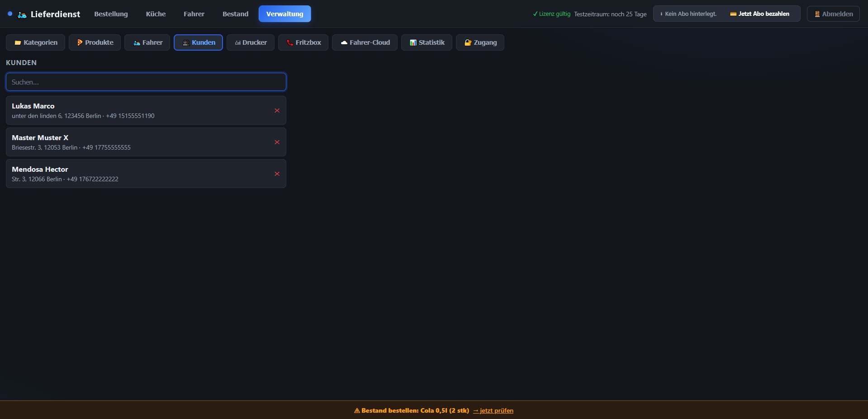Open Fahrer in the top navigation

194,14
